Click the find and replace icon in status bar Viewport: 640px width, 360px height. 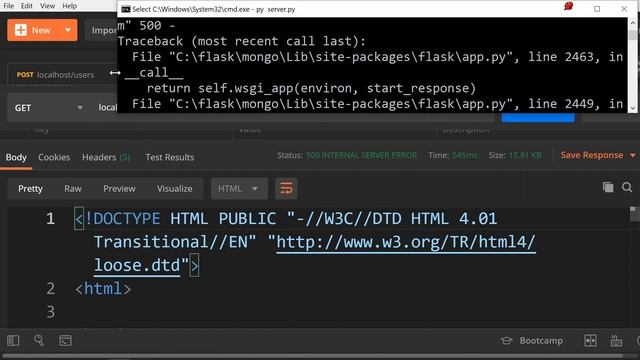39,341
